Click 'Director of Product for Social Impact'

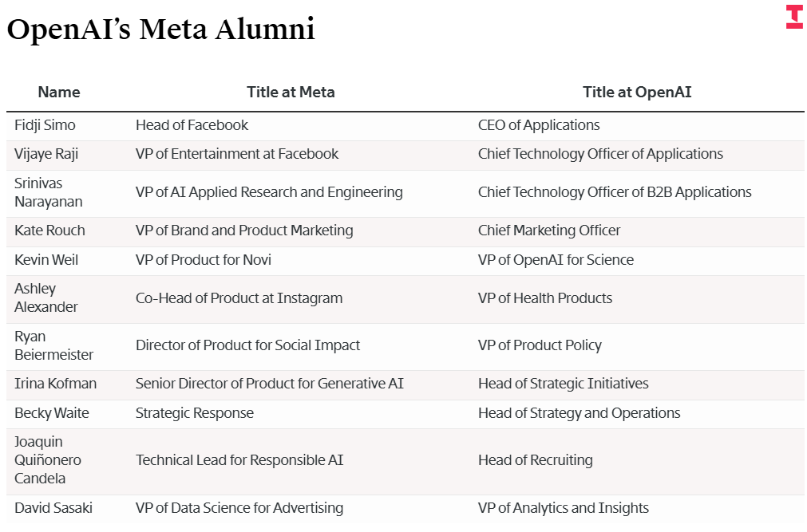click(x=247, y=345)
